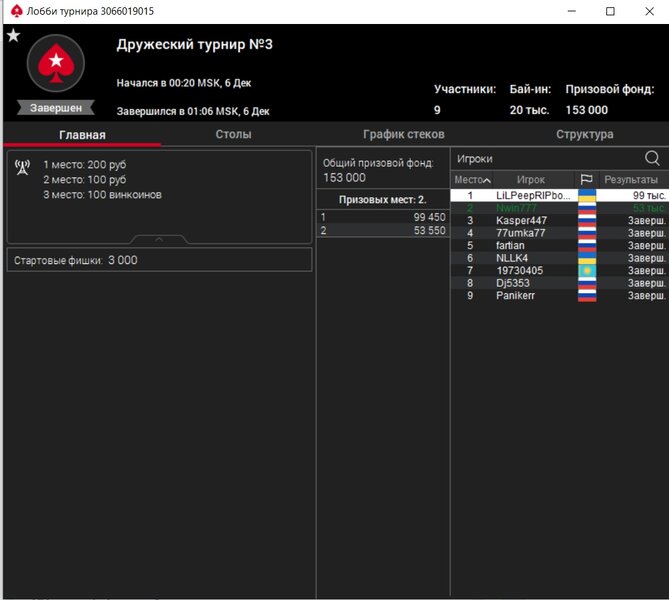Viewport: 669px width, 600px height.
Task: Click the Игроки panel label
Action: 474,159
